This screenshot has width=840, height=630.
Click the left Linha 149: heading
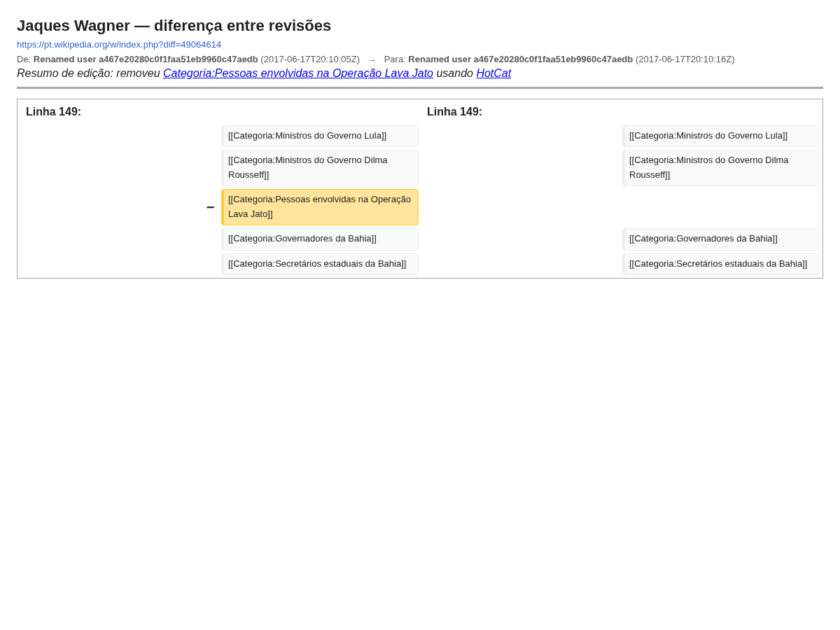coord(54,112)
